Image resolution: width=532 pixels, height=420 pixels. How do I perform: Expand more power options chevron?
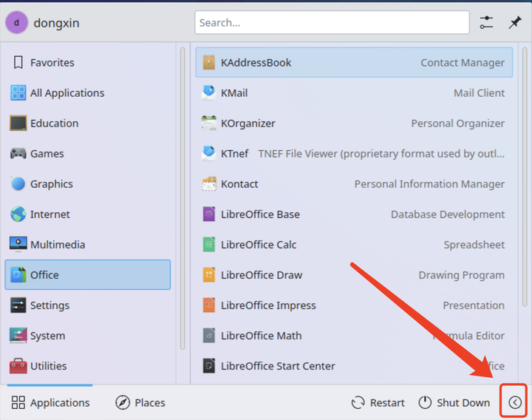pos(515,403)
